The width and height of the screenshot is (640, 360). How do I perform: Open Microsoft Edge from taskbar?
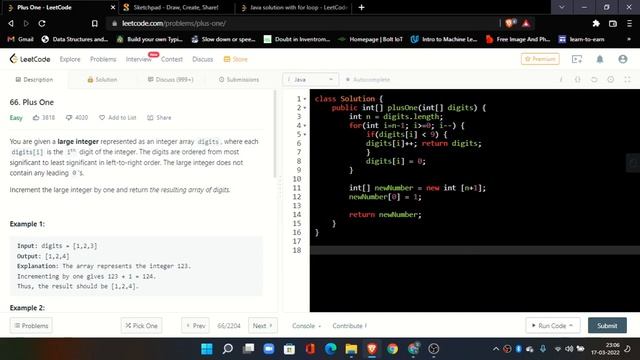[331, 349]
